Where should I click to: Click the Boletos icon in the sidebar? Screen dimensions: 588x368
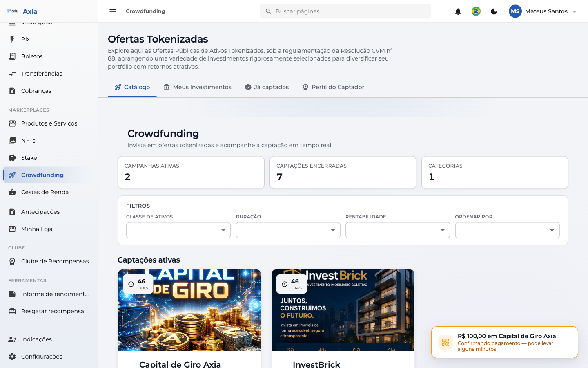(x=12, y=56)
